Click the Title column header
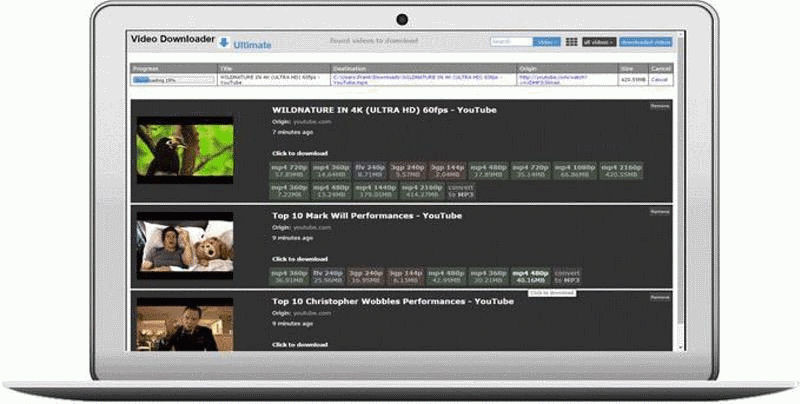800x404 pixels. pos(274,68)
